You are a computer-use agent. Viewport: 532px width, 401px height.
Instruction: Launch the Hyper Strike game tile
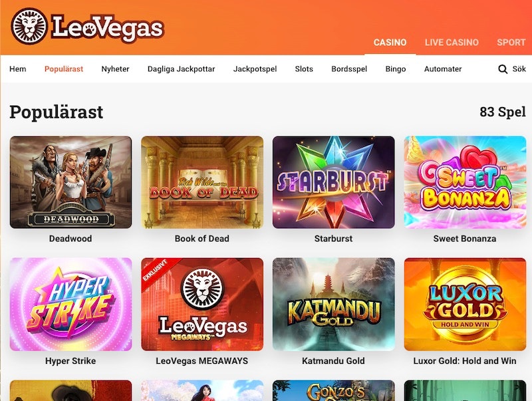tap(71, 305)
